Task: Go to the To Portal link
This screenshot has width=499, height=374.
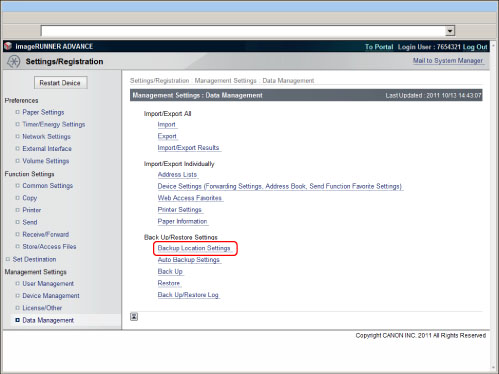Action: [x=379, y=47]
